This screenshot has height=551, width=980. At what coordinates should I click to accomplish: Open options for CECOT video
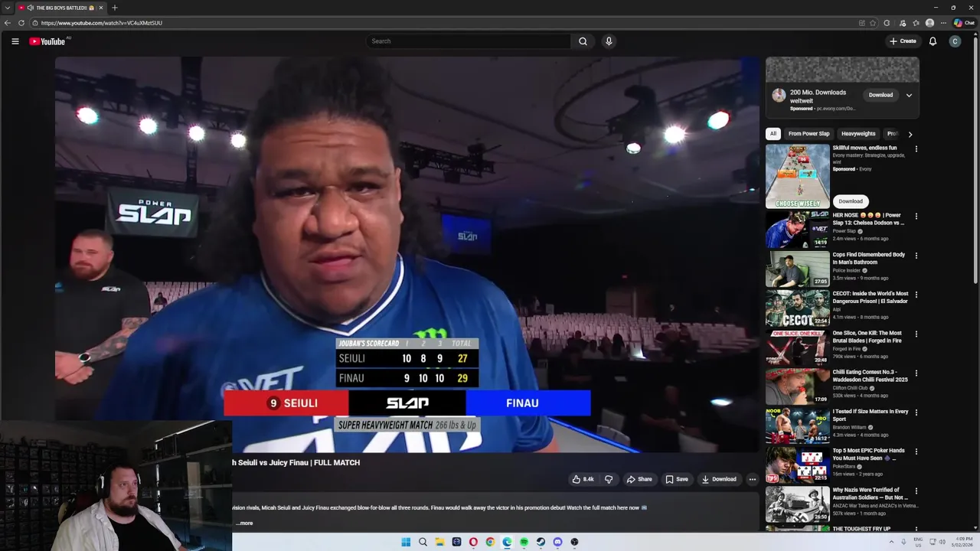click(916, 295)
